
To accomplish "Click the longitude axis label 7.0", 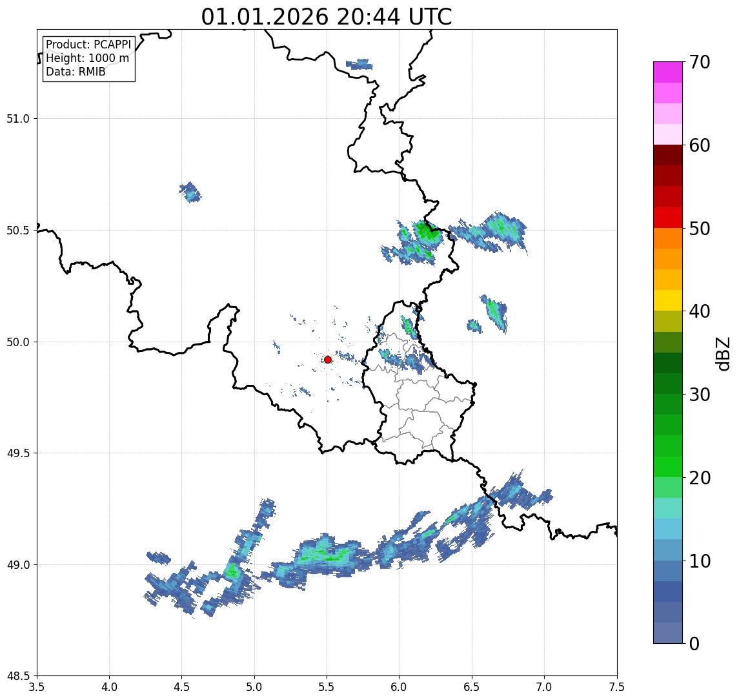I will (544, 686).
